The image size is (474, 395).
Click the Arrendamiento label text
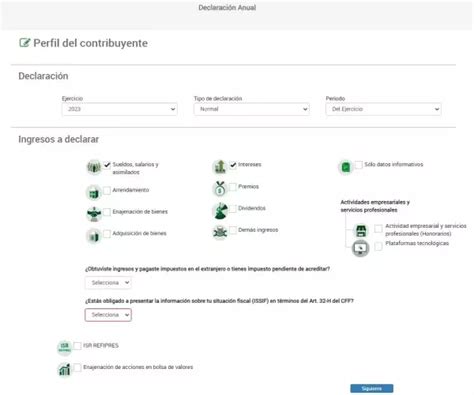131,190
